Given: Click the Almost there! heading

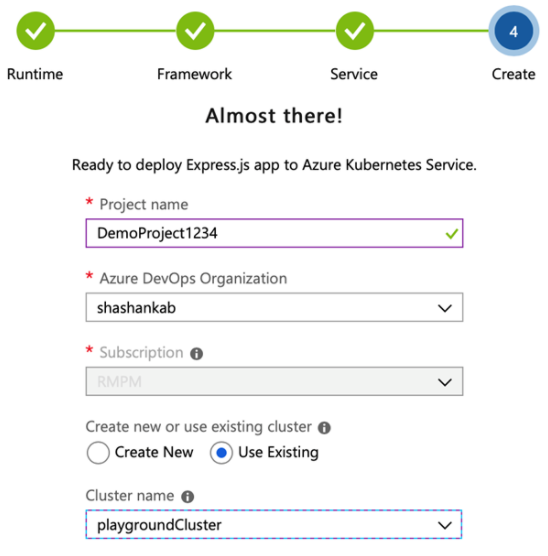Looking at the screenshot, I should click(x=274, y=116).
